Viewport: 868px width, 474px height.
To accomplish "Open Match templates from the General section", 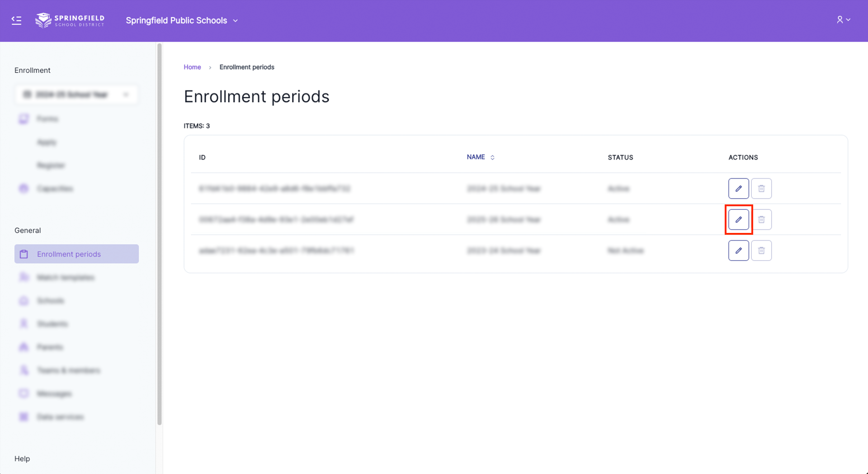I will (x=66, y=277).
